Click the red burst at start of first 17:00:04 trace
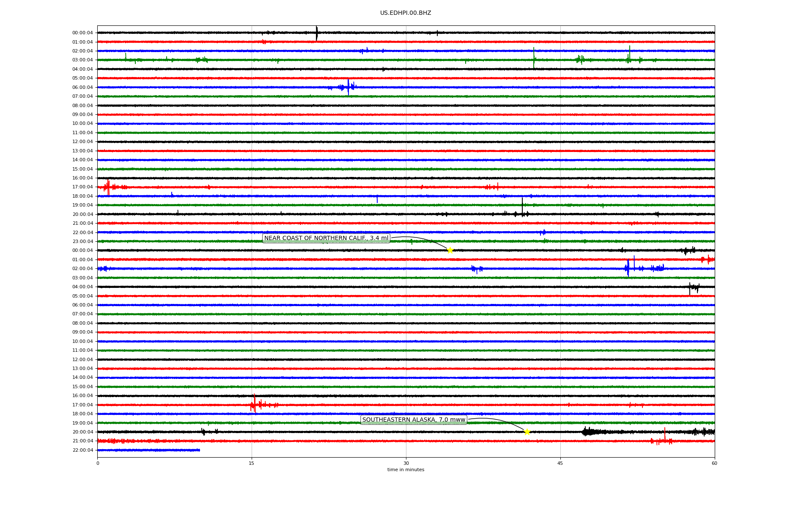The width and height of the screenshot is (812, 508). [108, 187]
